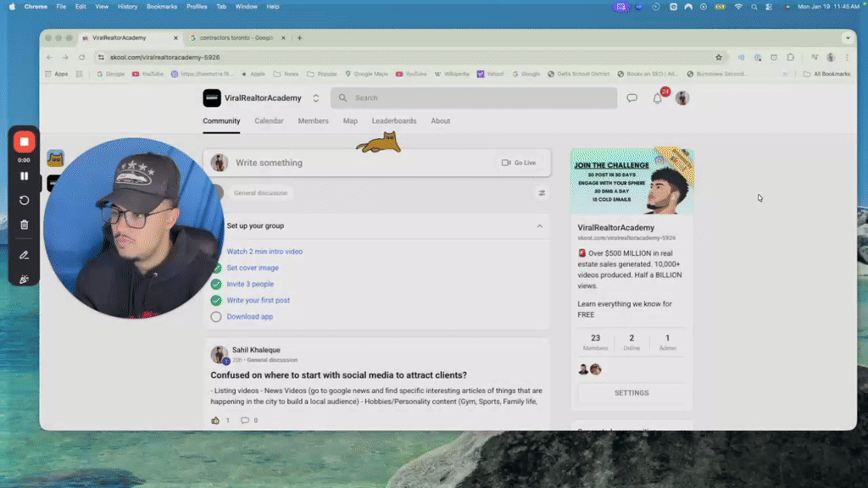Viewport: 868px width, 488px height.
Task: Switch to the Leaderboards tab
Action: tap(394, 121)
